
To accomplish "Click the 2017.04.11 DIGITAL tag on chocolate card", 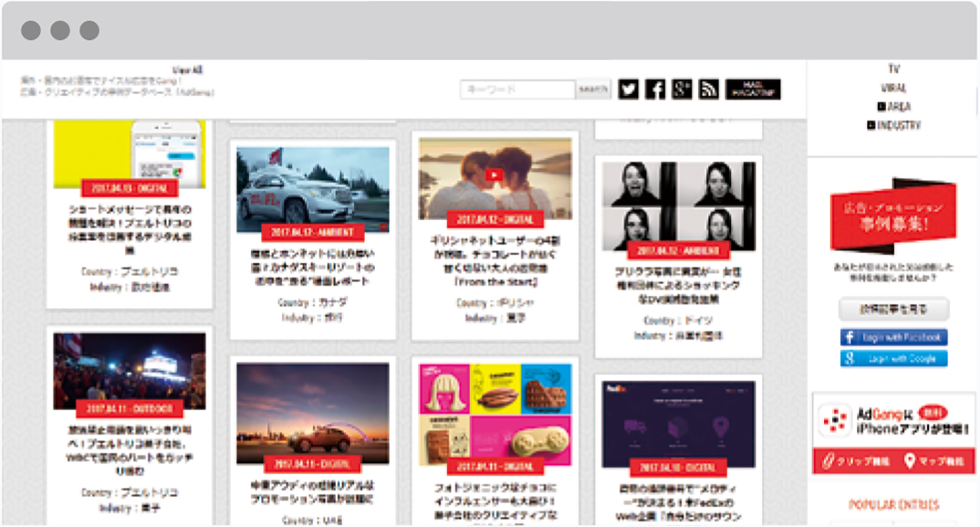I will tap(494, 467).
